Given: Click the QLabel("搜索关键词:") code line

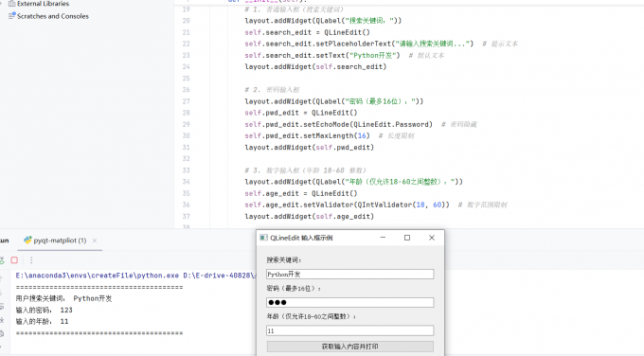Looking at the screenshot, I should (323, 21).
